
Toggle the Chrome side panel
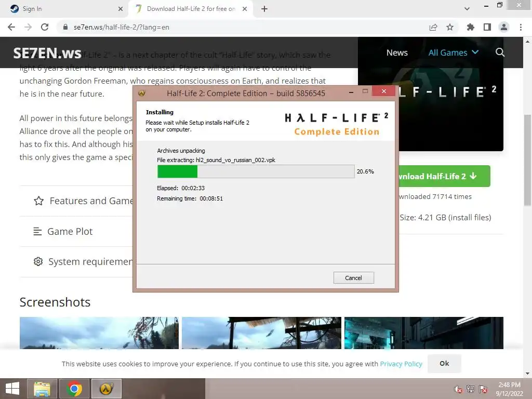coord(487,27)
